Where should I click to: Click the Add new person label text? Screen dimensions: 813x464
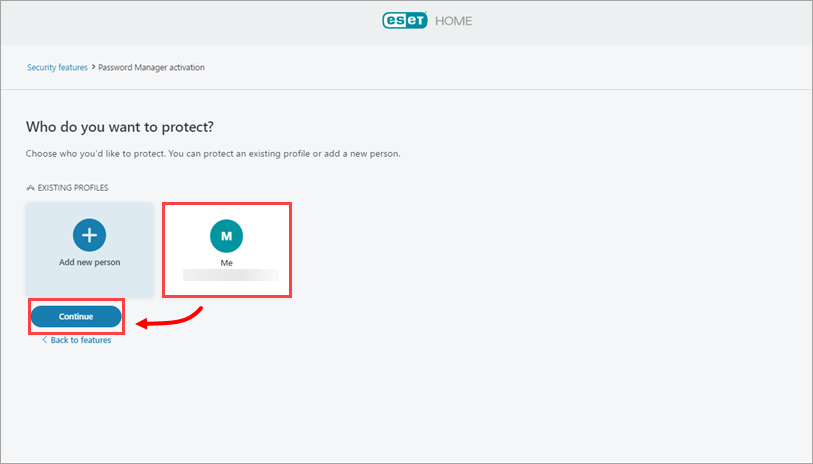tap(90, 262)
